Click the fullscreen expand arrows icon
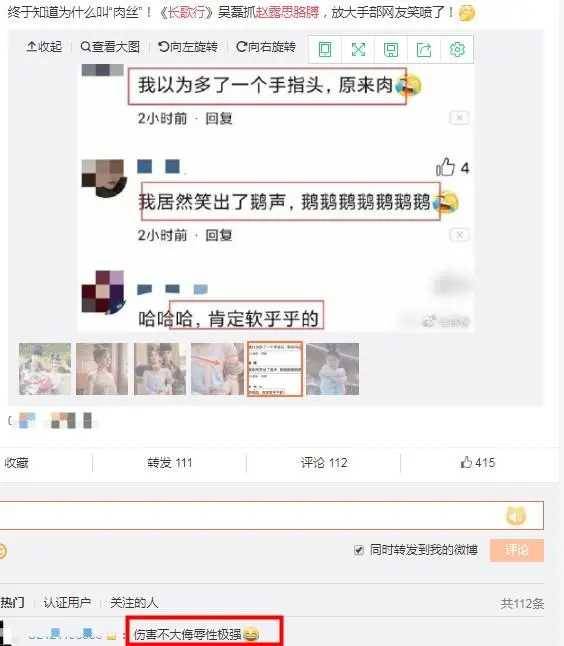This screenshot has height=646, width=564. click(x=358, y=49)
